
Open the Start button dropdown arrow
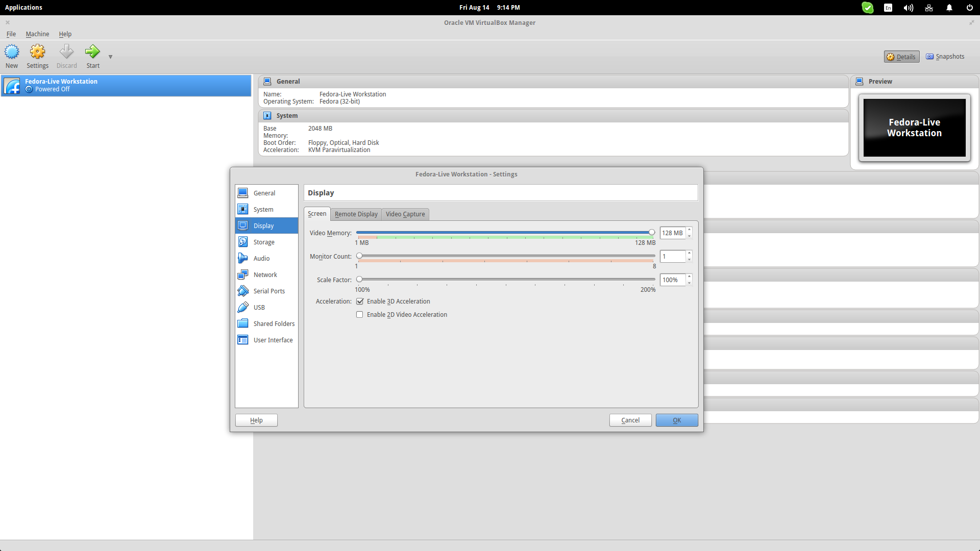click(x=110, y=57)
